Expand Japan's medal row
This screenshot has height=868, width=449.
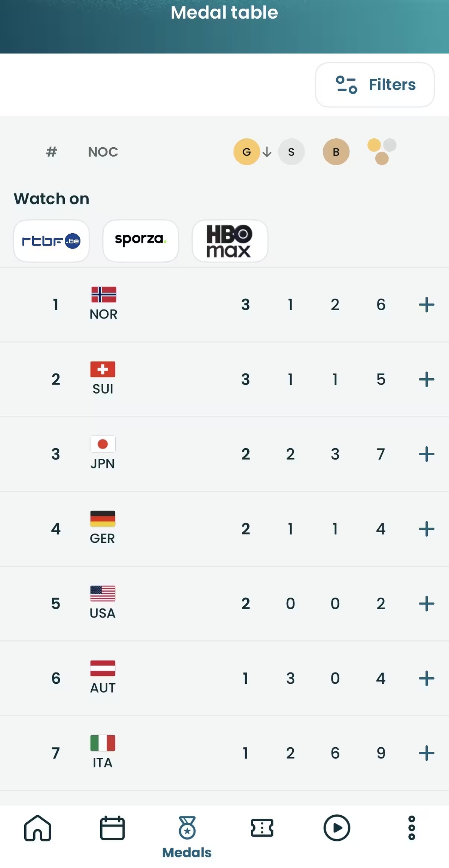(x=427, y=454)
